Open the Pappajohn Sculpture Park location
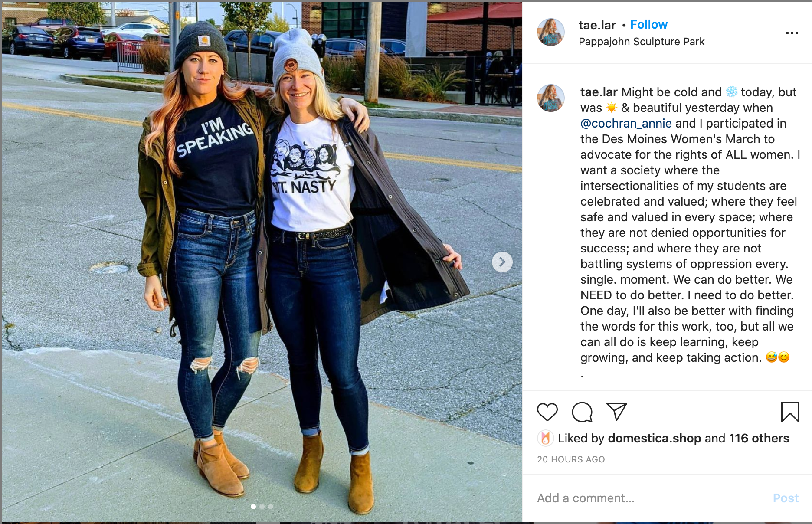Image resolution: width=812 pixels, height=524 pixels. click(x=641, y=42)
